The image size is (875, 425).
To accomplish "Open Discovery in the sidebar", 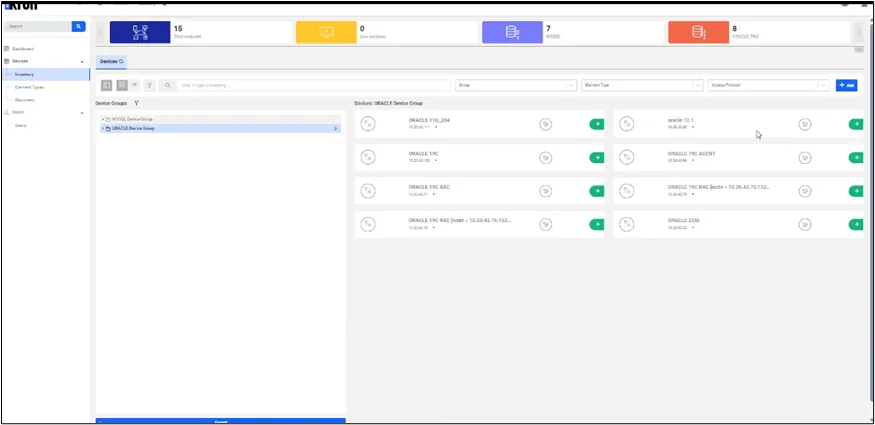I will tap(25, 100).
